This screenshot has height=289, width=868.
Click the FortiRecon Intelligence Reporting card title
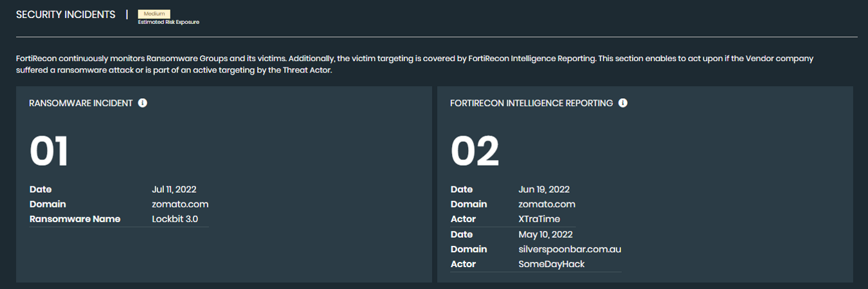coord(531,103)
